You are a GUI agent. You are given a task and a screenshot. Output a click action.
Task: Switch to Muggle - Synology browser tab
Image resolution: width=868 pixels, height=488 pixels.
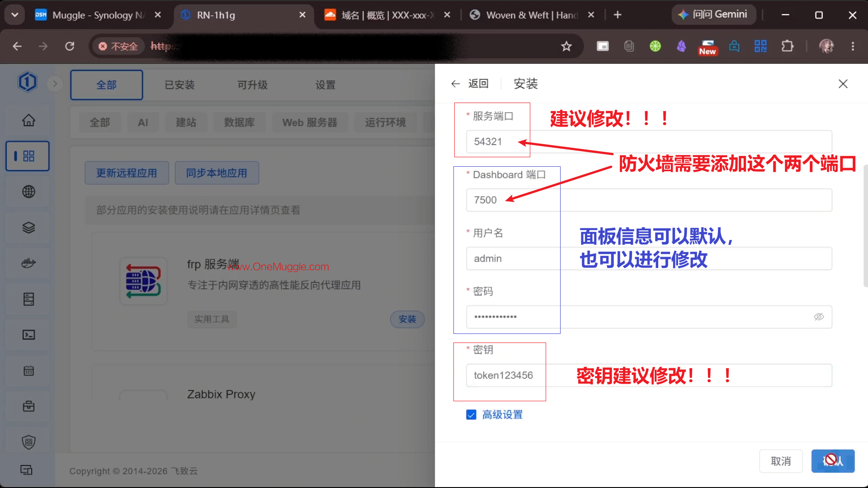(99, 15)
